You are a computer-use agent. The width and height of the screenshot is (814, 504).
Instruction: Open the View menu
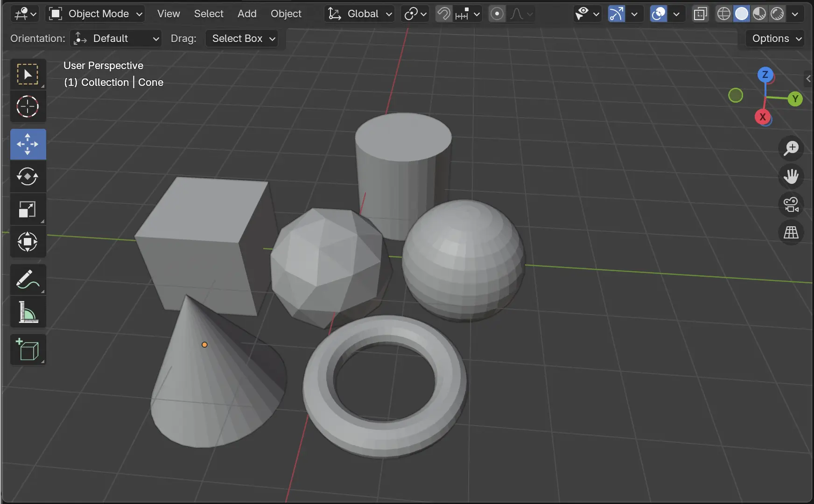168,14
